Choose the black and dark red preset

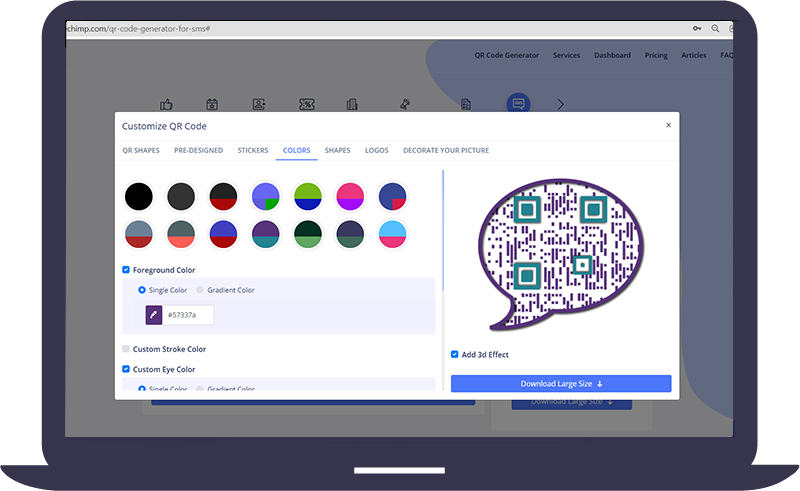(223, 197)
